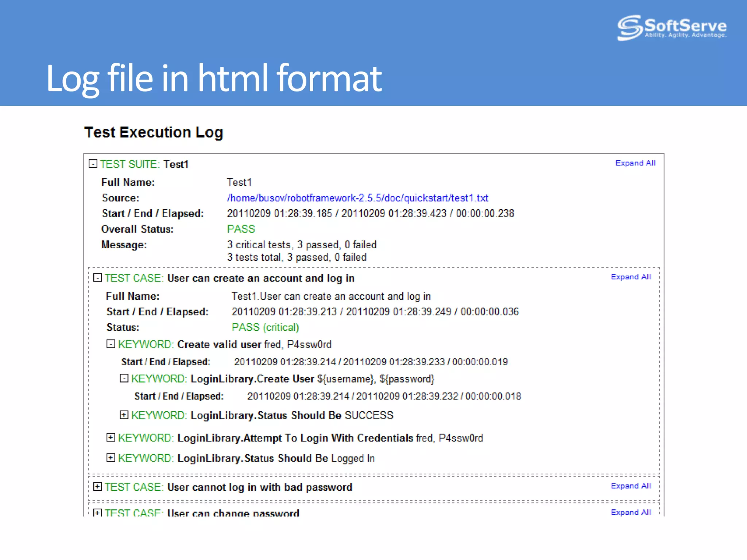Image resolution: width=747 pixels, height=560 pixels.
Task: Click the test case elapsed 00:00:00.036 row
Action: (x=375, y=312)
